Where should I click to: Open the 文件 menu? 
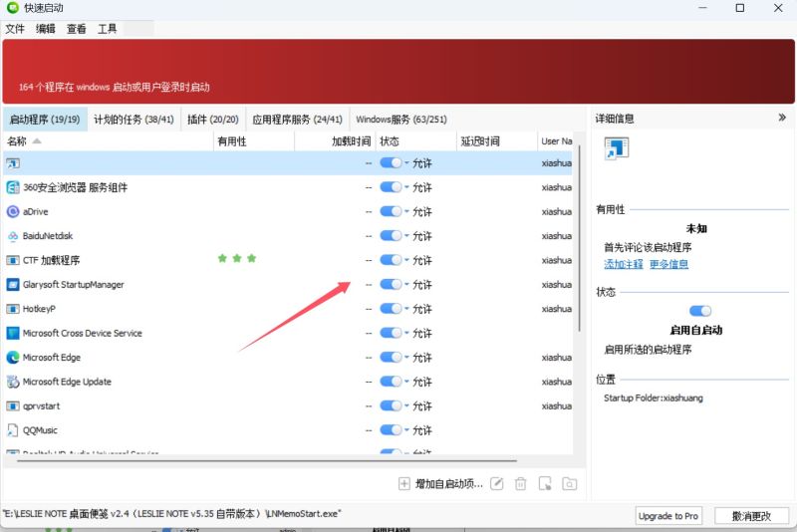click(15, 29)
